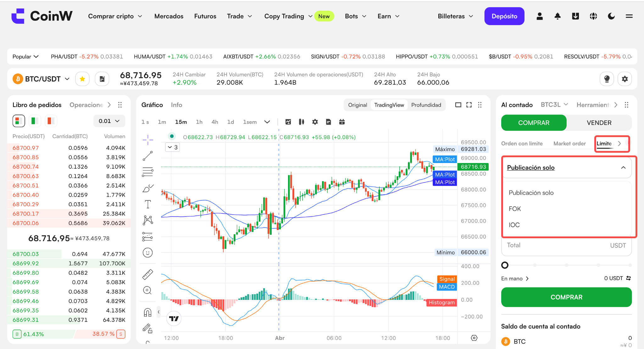Collapse the Publicación solo dropdown

click(623, 168)
